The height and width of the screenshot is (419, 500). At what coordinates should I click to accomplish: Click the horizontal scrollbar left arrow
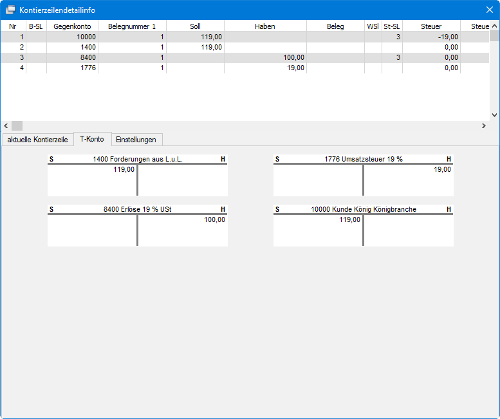6,126
